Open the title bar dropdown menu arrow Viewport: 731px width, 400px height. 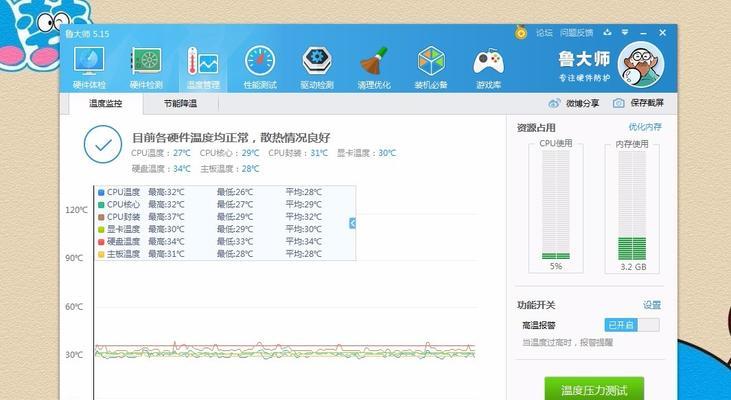pyautogui.click(x=625, y=32)
